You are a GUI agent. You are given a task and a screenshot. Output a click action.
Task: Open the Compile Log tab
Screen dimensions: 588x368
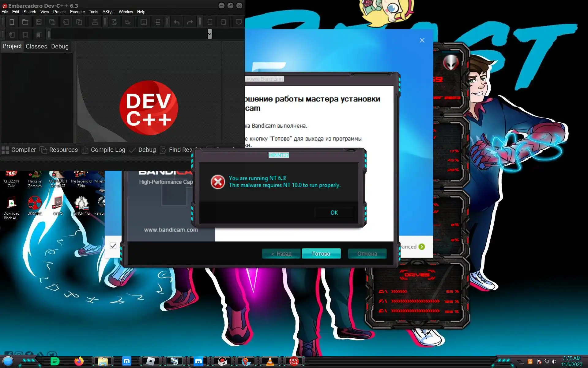tap(108, 150)
